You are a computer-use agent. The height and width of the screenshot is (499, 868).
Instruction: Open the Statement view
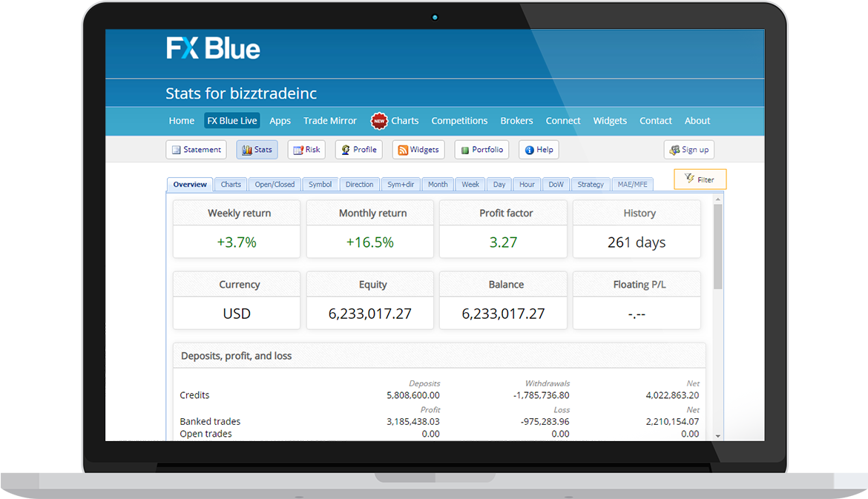[197, 150]
